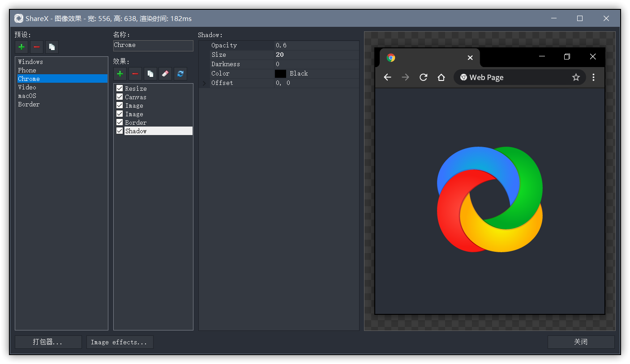Image resolution: width=630 pixels, height=364 pixels.
Task: Add a new effect with green plus
Action: tap(120, 74)
